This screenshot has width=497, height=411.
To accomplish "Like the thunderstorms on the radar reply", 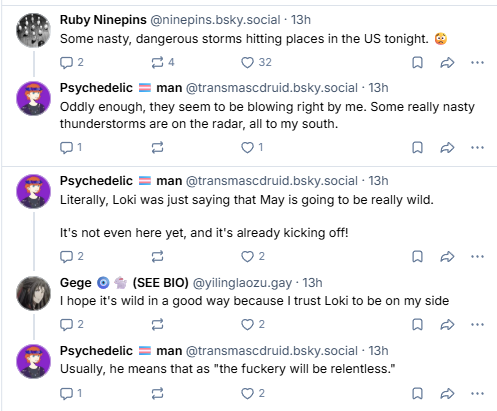I will (252, 148).
